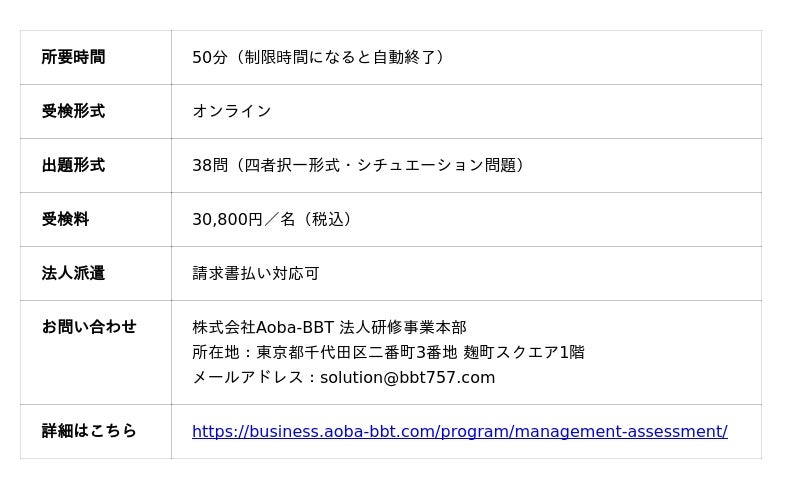This screenshot has width=800, height=489.
Task: Click the メールアドレス label text
Action: [x=247, y=377]
